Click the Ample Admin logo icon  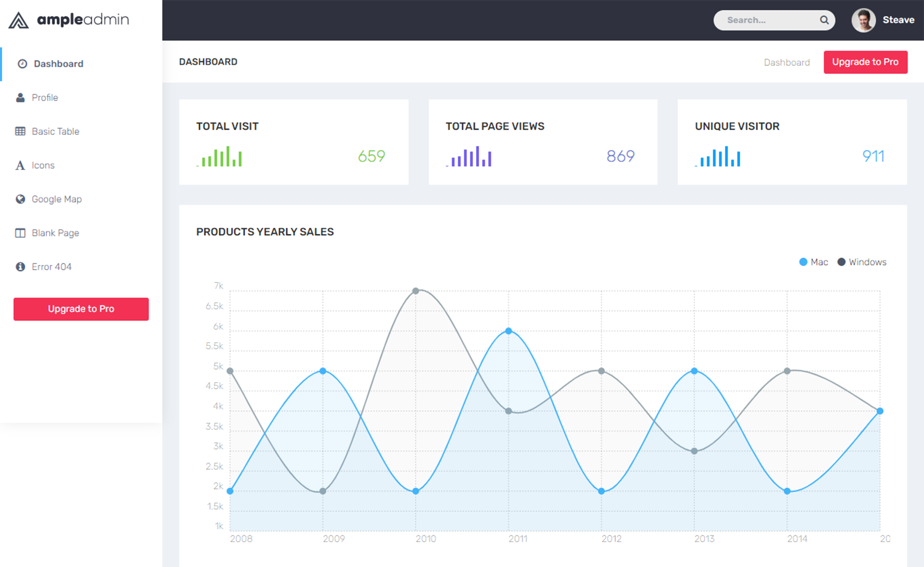(x=19, y=20)
